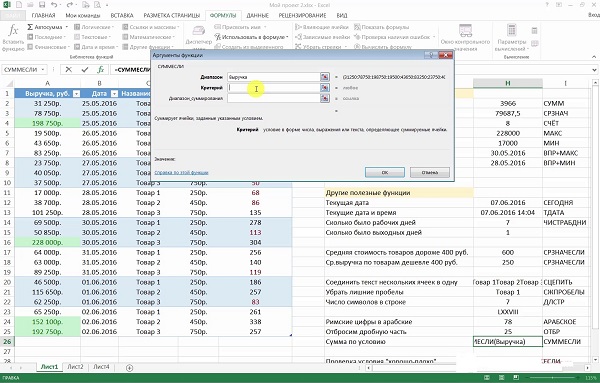Viewport: 600px width, 383px height.
Task: Select row 16 header
Action: [7, 243]
